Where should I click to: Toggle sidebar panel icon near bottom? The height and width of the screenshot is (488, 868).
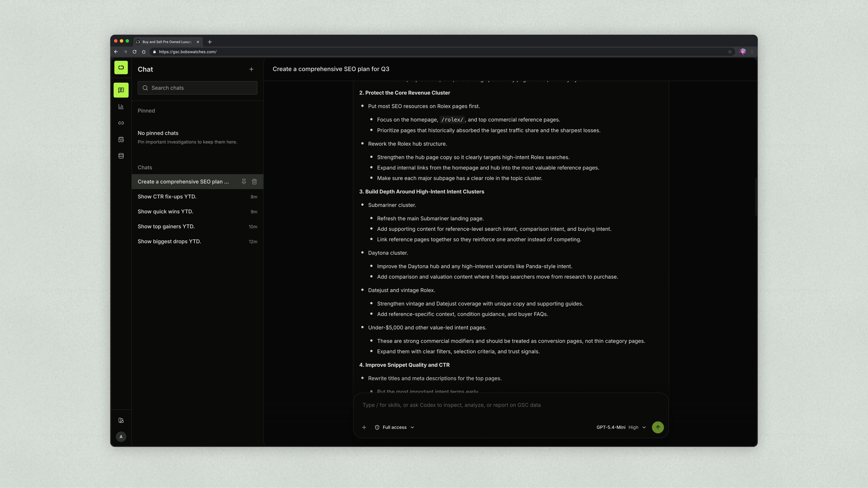121,420
